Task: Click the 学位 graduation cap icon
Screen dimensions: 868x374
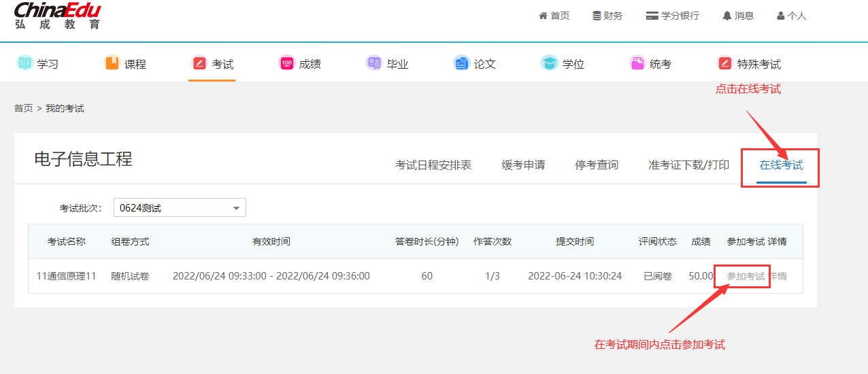Action: point(549,63)
